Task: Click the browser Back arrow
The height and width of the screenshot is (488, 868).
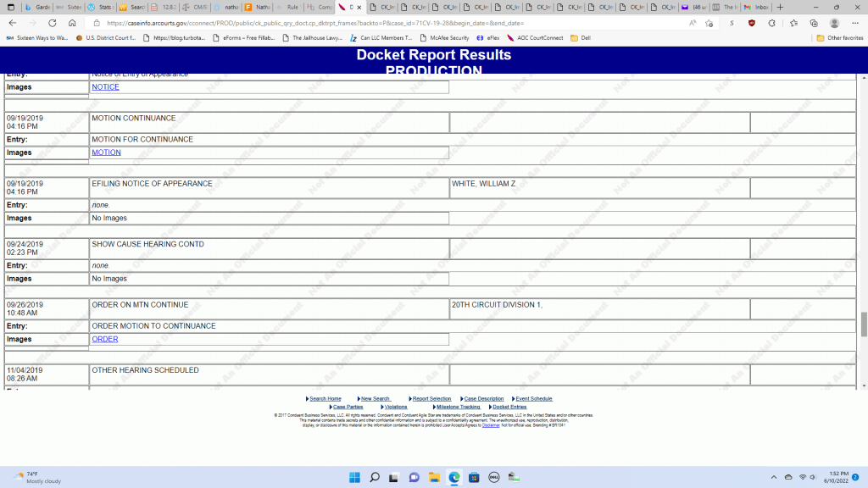Action: click(x=13, y=23)
